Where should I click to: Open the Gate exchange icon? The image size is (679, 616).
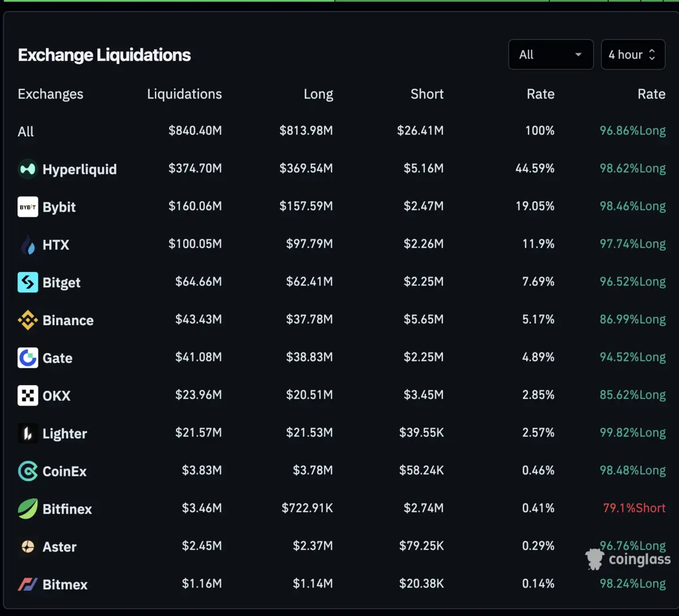coord(28,358)
